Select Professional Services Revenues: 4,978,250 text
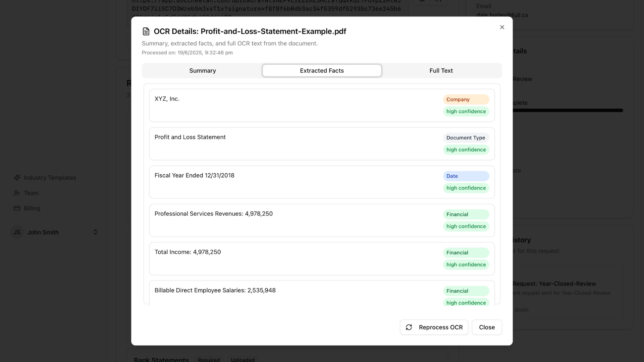This screenshot has height=362, width=644. tap(214, 214)
